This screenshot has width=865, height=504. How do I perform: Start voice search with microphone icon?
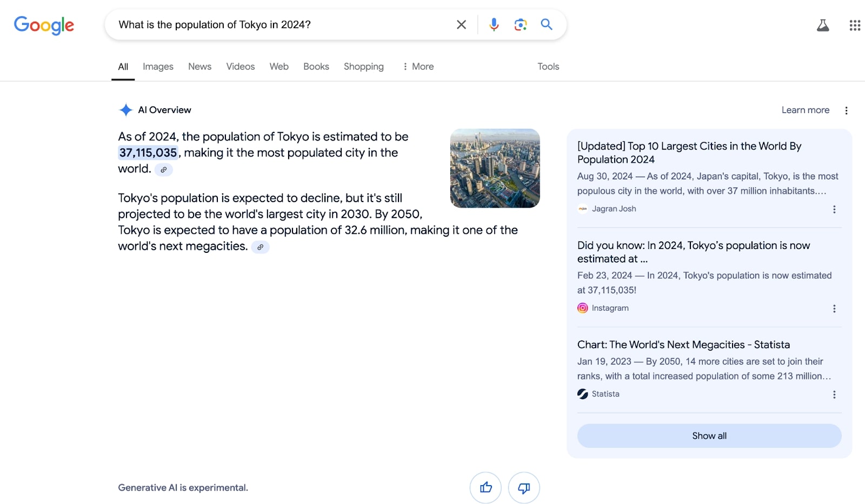coord(494,25)
